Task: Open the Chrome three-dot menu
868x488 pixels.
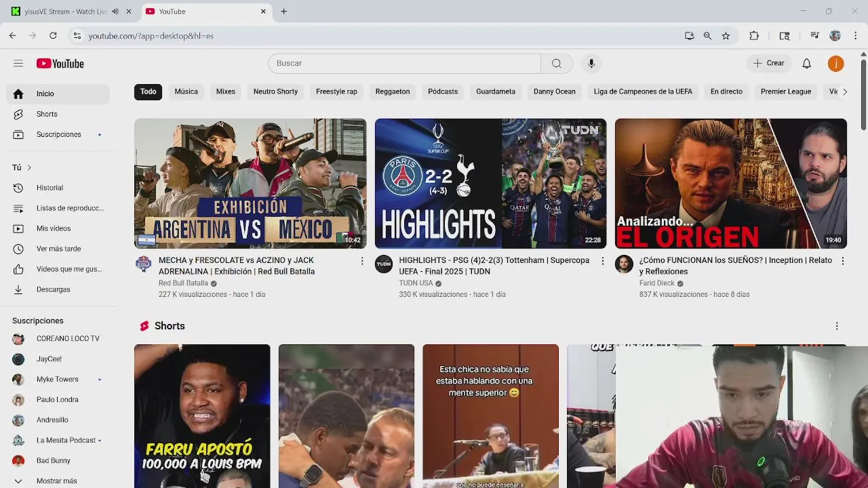Action: tap(856, 36)
